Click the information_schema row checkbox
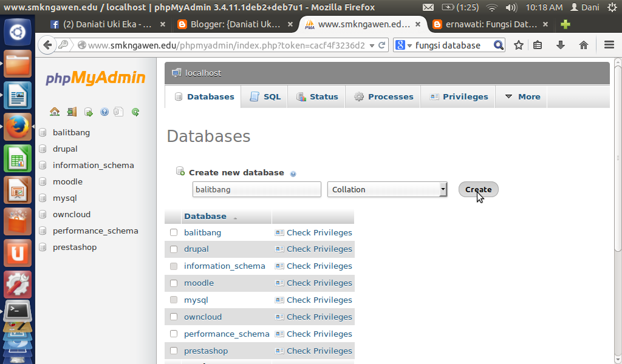This screenshot has height=364, width=622. click(174, 266)
